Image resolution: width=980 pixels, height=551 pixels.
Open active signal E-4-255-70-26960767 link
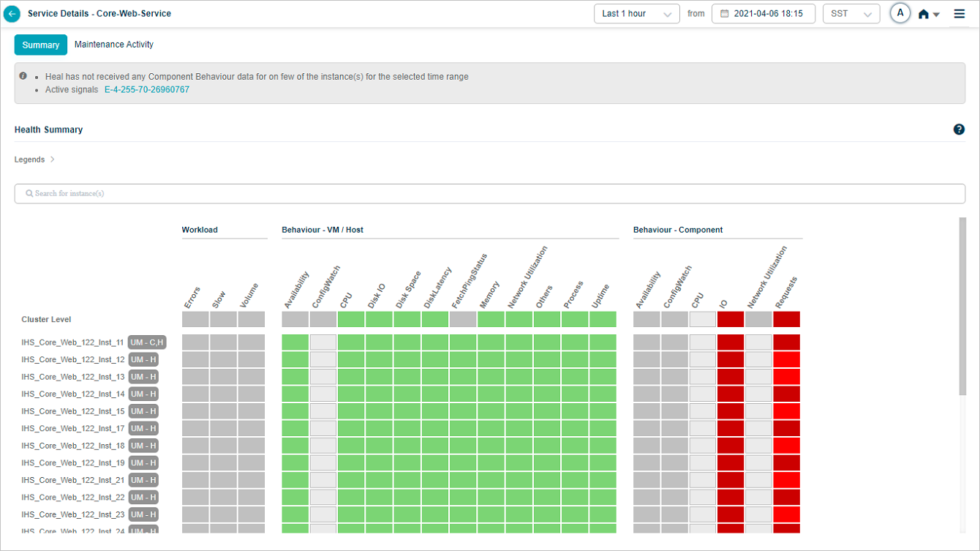tap(146, 90)
